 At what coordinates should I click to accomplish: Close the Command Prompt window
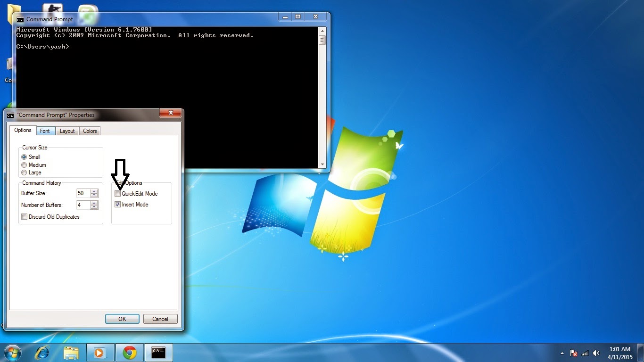click(315, 16)
